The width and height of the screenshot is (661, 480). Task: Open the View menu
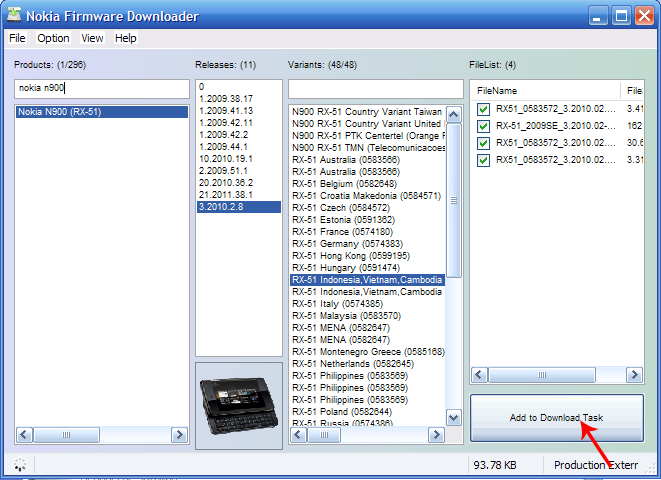92,38
